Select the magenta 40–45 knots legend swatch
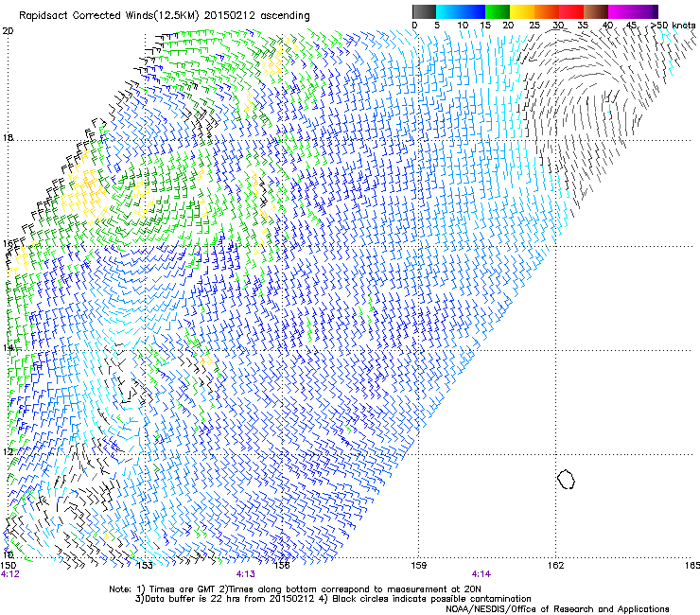The image size is (700, 615). (621, 11)
